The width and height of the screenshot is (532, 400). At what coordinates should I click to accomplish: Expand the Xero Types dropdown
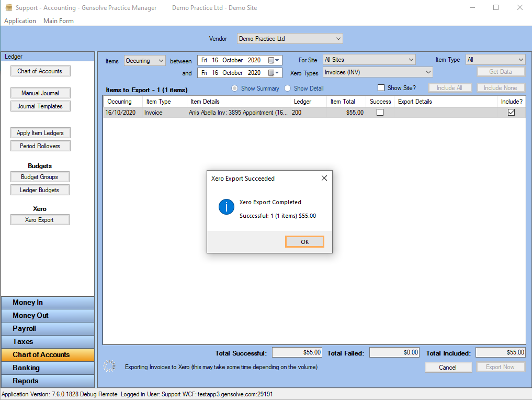point(428,72)
